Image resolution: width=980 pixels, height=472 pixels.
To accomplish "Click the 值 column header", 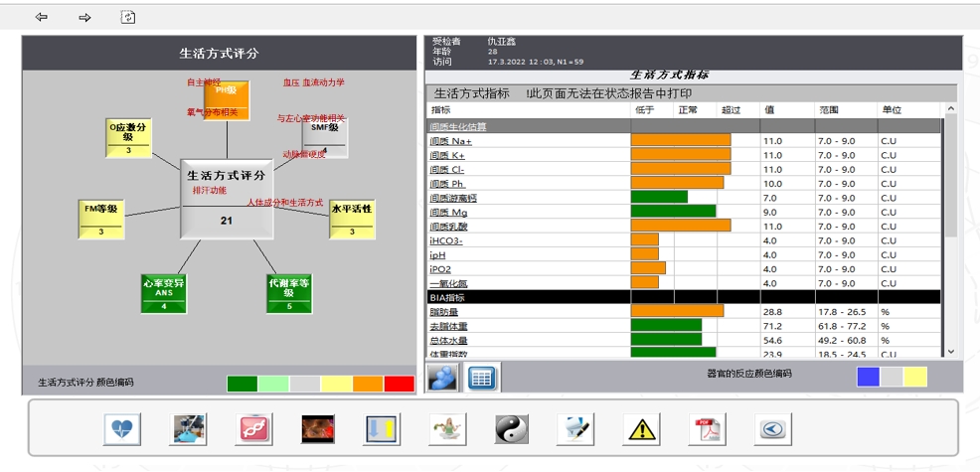I will tap(768, 110).
